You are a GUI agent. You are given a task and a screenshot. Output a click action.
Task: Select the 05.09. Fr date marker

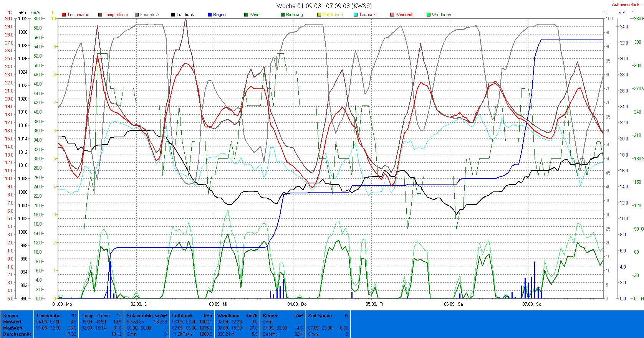click(374, 304)
